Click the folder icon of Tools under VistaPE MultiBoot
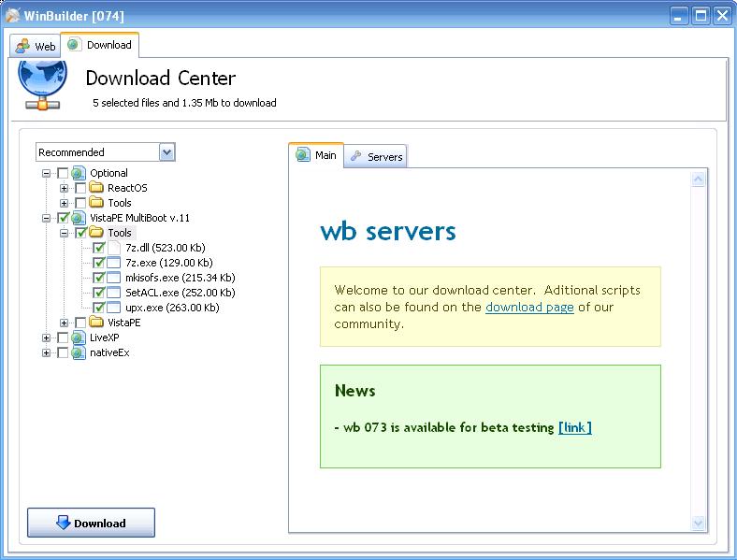Image resolution: width=737 pixels, height=560 pixels. tap(96, 232)
